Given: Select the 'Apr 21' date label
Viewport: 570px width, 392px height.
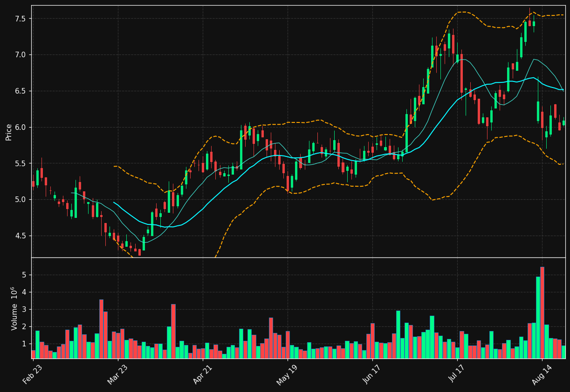Looking at the screenshot, I should [x=202, y=375].
